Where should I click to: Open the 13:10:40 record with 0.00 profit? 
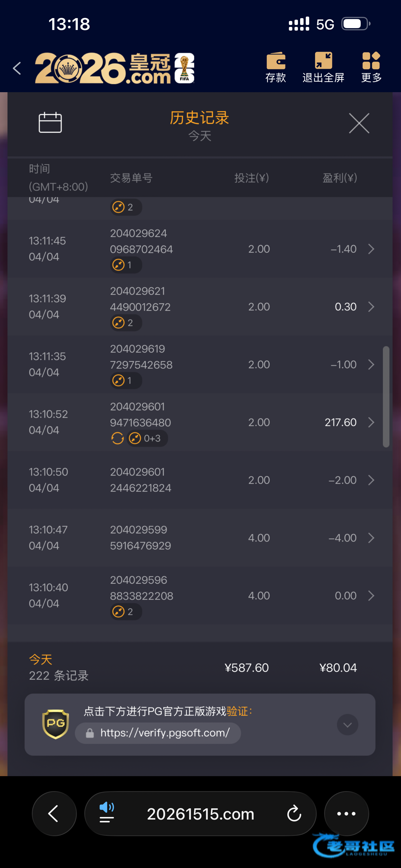(371, 596)
